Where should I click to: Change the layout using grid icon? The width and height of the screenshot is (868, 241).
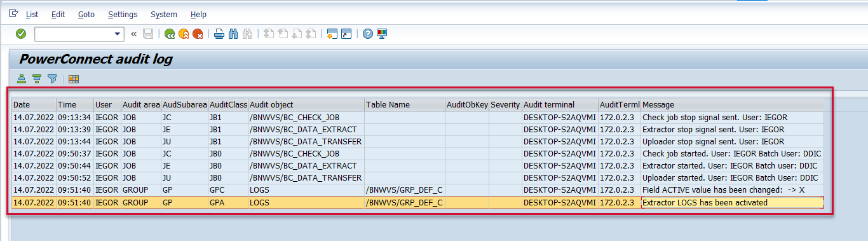pos(74,79)
